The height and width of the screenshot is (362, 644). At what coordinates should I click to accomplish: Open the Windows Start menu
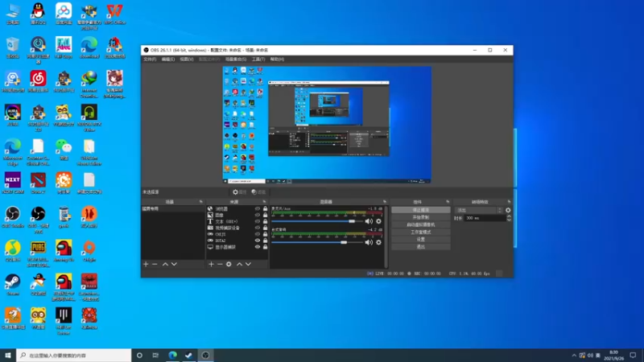[x=8, y=356]
